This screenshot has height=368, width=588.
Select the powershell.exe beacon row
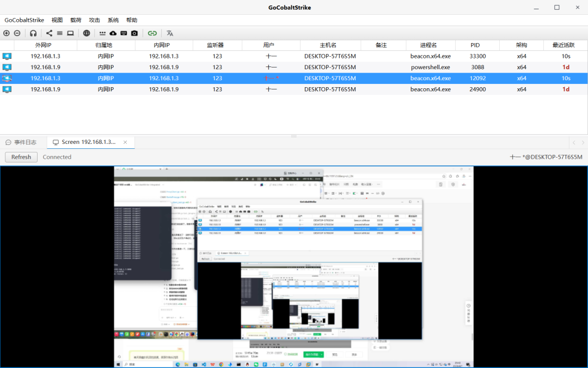pyautogui.click(x=294, y=67)
